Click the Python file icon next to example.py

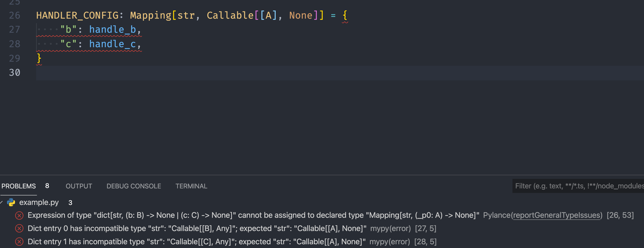coord(11,202)
